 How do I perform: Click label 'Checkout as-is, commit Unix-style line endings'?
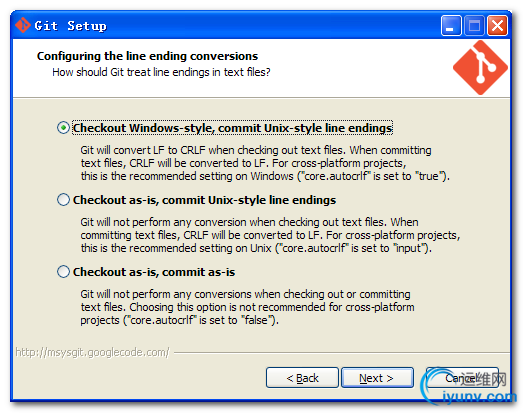tap(204, 200)
